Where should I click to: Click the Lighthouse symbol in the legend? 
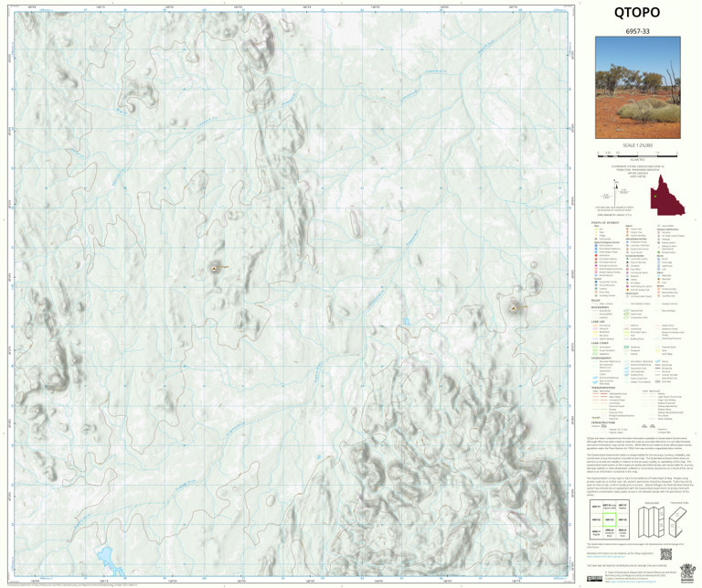(x=658, y=266)
